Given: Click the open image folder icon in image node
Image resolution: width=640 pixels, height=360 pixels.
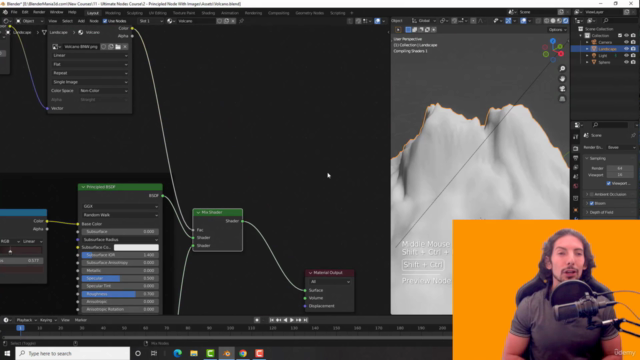Looking at the screenshot, I should [118, 47].
